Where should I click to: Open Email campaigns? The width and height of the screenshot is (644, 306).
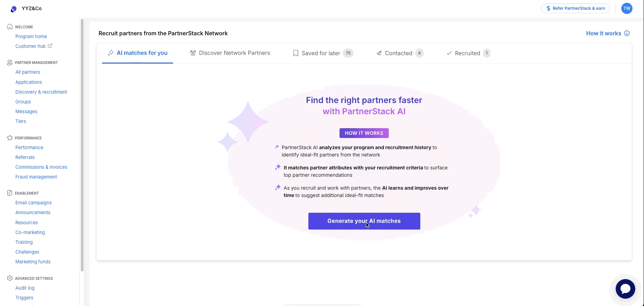coord(34,203)
